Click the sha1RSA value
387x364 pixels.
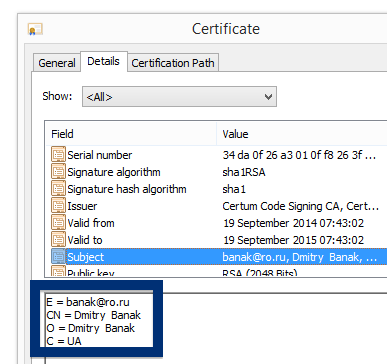pos(244,172)
